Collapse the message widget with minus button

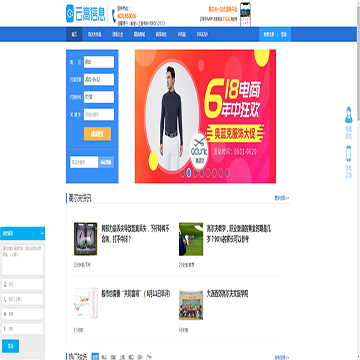tap(42, 233)
